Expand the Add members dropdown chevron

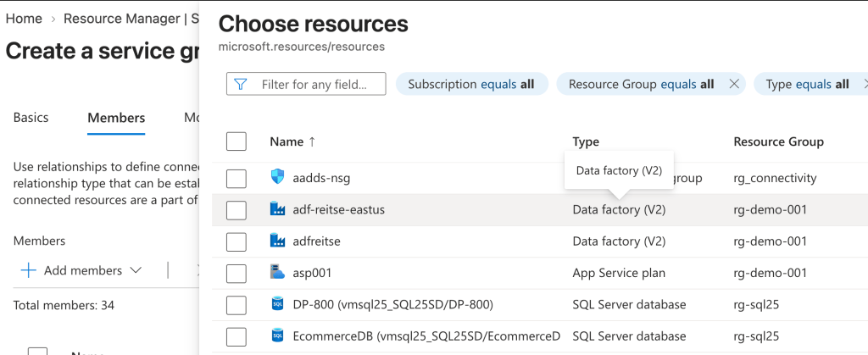tap(136, 270)
